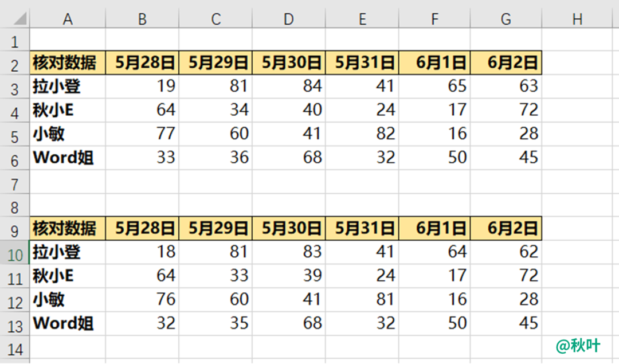This screenshot has width=619, height=364.
Task: Click cell B5 with value 77
Action: coord(142,134)
